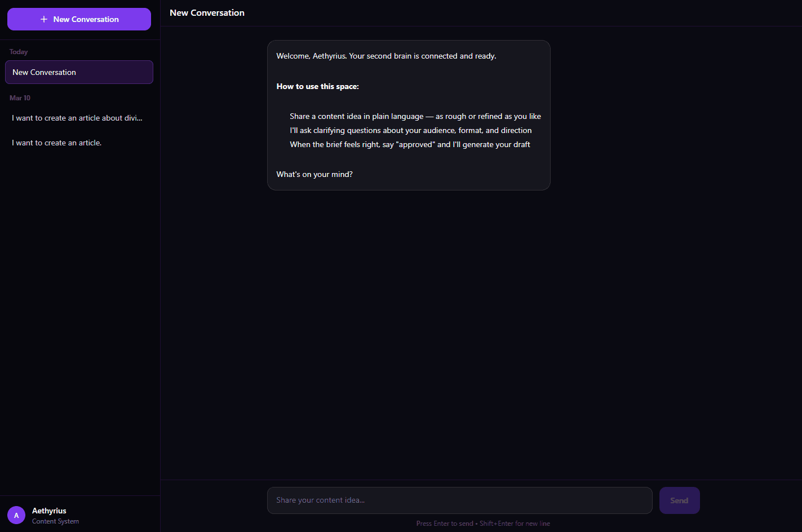Screen dimensions: 802x532
Task: Click the 'Content System' subtitle under the username
Action: pos(55,521)
